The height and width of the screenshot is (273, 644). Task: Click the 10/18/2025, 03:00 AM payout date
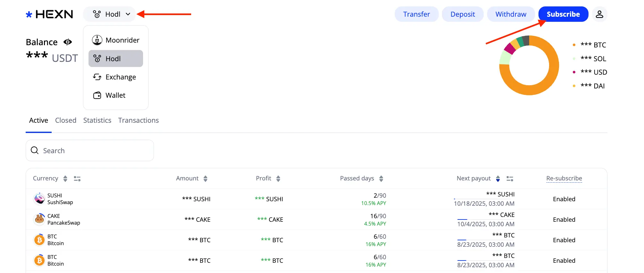click(484, 203)
